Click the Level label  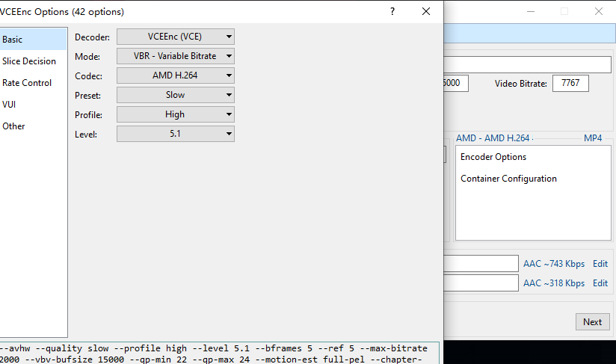[86, 135]
